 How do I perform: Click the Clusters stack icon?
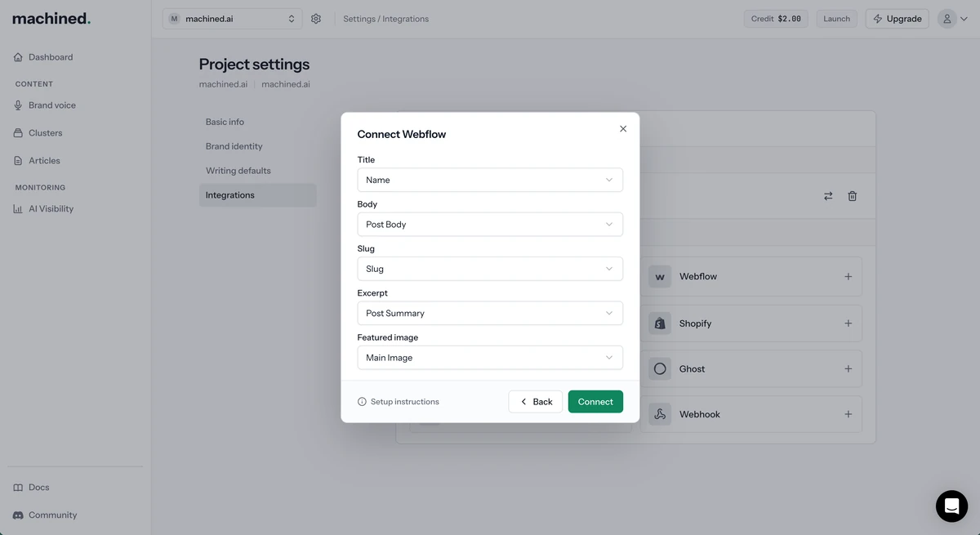tap(18, 133)
